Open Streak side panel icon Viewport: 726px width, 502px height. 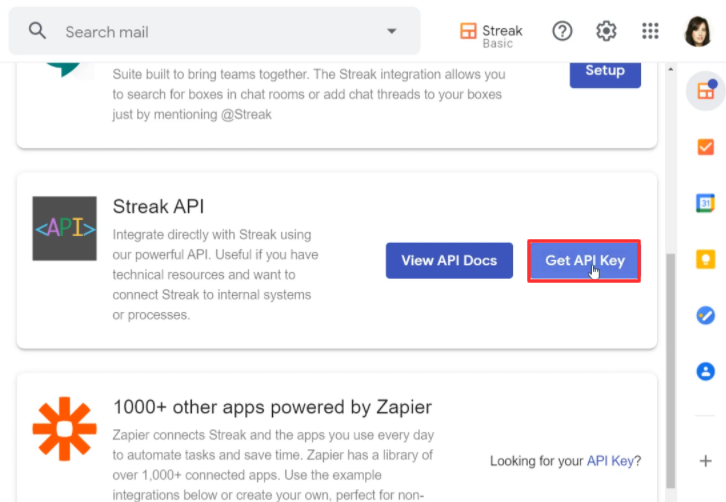[x=706, y=91]
